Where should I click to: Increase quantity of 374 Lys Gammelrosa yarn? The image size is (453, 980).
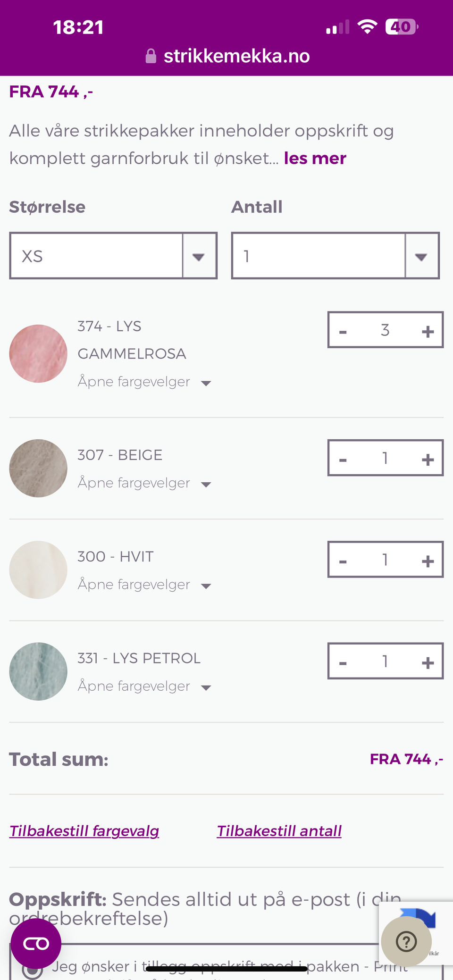click(428, 331)
